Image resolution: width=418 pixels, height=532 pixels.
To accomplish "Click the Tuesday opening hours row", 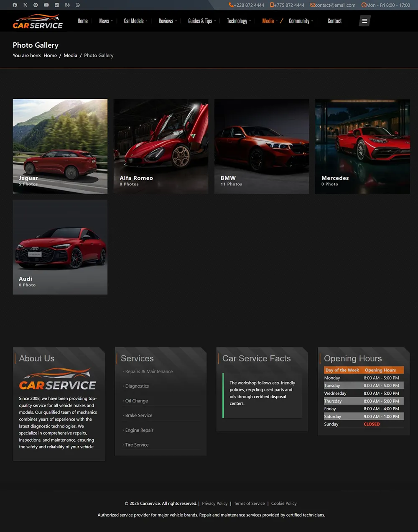I will [364, 386].
